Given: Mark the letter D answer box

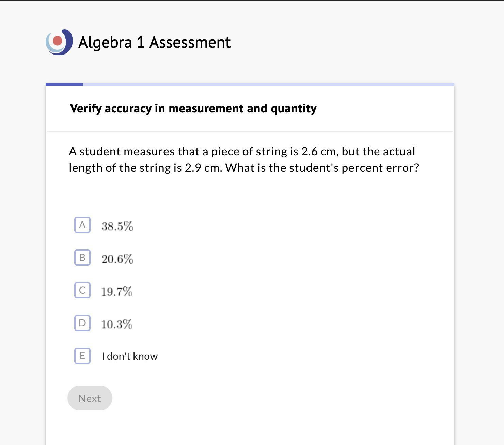Looking at the screenshot, I should click(x=82, y=323).
